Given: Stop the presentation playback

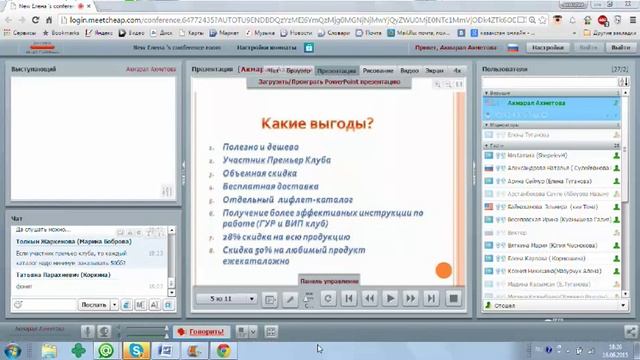Looking at the screenshot, I should (x=453, y=299).
